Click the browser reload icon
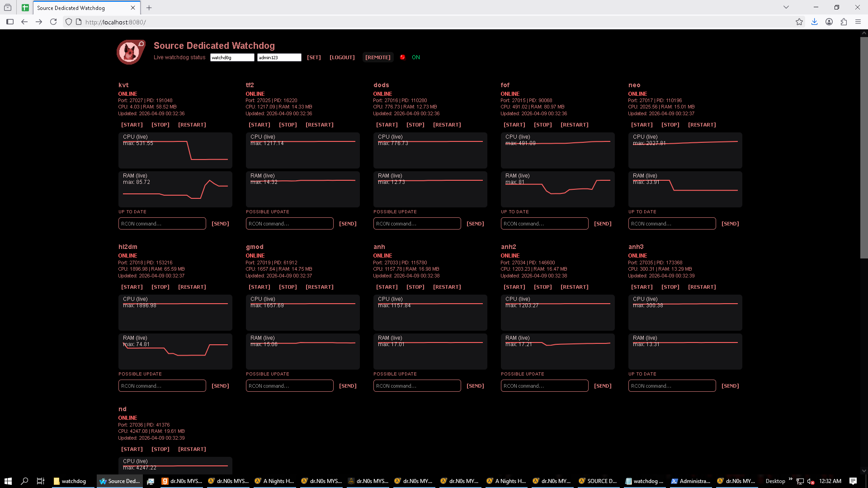This screenshot has height=488, width=868. [53, 22]
